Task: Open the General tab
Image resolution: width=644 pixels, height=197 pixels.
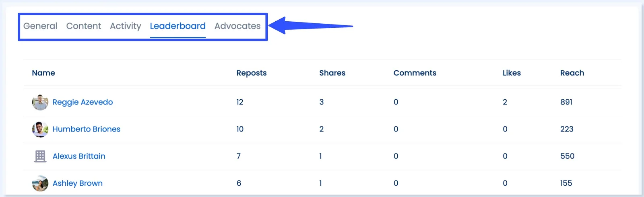Action: click(40, 26)
